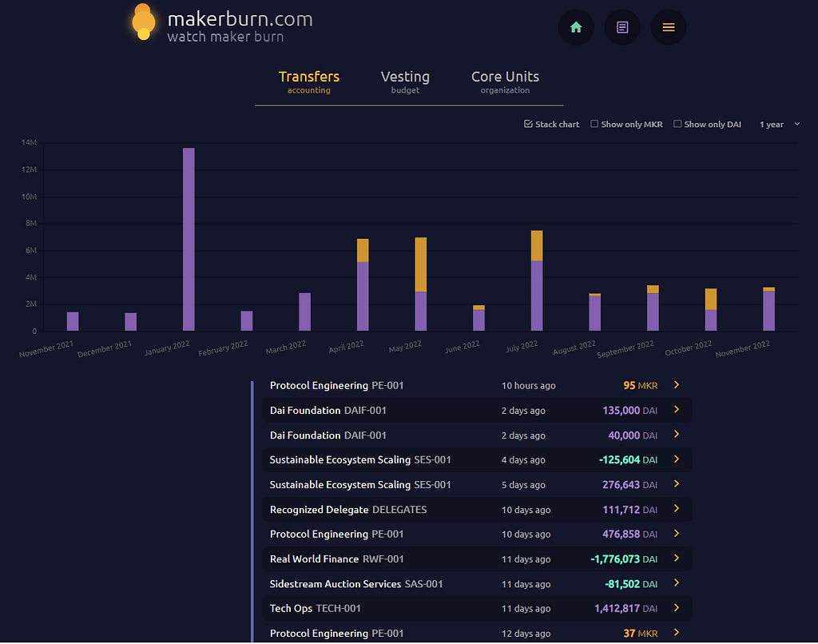Enable Show only DAI checkbox
818x644 pixels.
pos(677,124)
